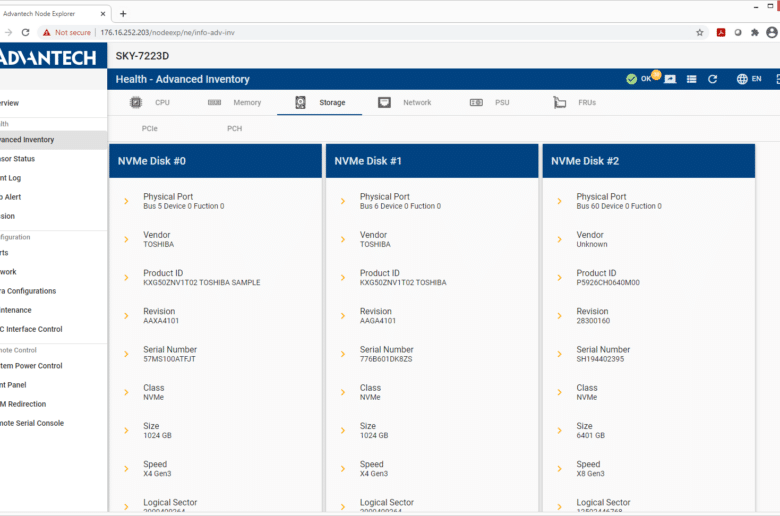Image resolution: width=780 pixels, height=516 pixels.
Task: Click the NVMe Disk #1 card header
Action: [x=432, y=161]
